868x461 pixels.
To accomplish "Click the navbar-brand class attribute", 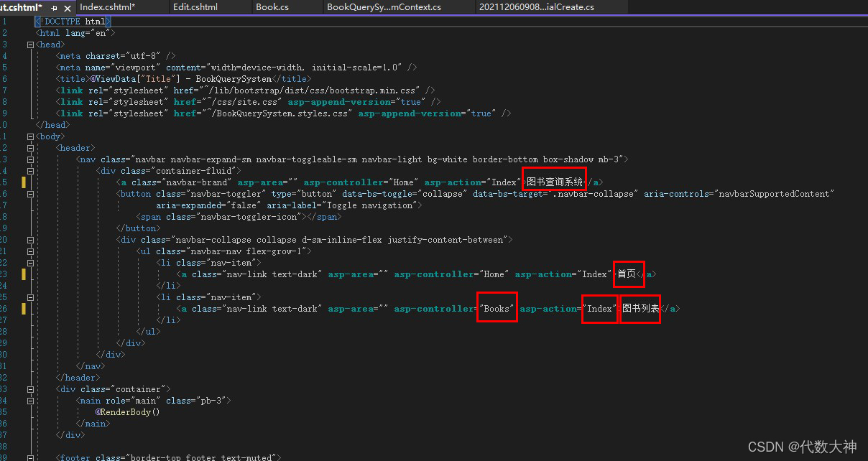I will point(183,182).
